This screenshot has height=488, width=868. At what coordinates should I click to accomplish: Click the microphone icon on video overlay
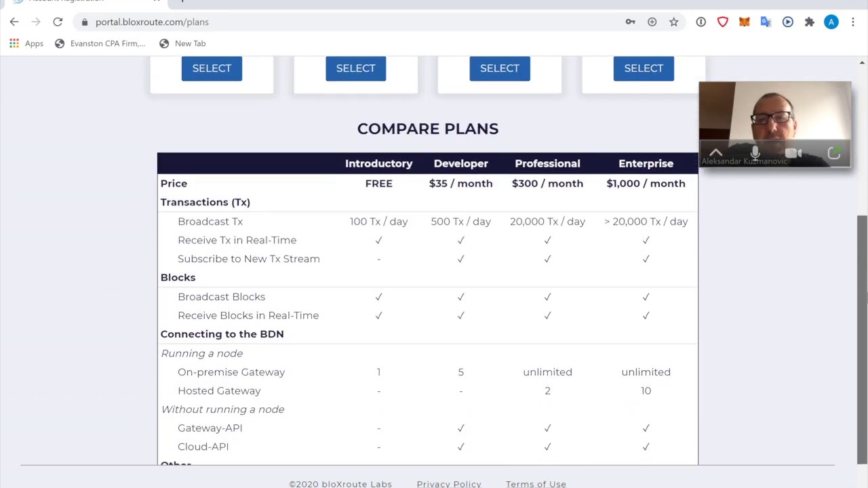[x=755, y=152]
